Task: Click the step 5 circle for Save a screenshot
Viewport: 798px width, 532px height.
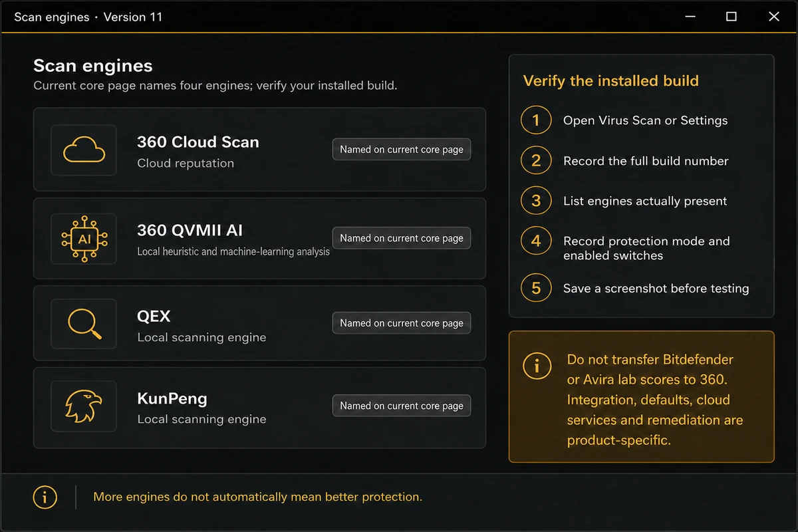Action: [536, 288]
